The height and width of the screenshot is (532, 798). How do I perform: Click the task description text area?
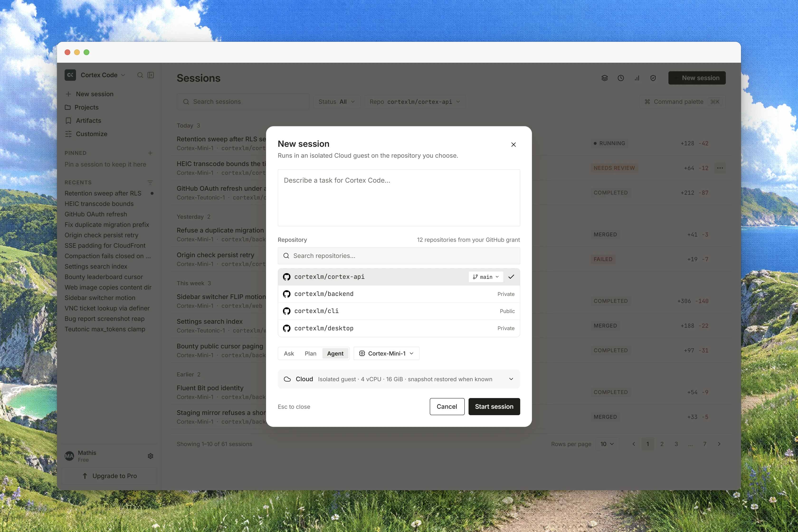pyautogui.click(x=399, y=198)
